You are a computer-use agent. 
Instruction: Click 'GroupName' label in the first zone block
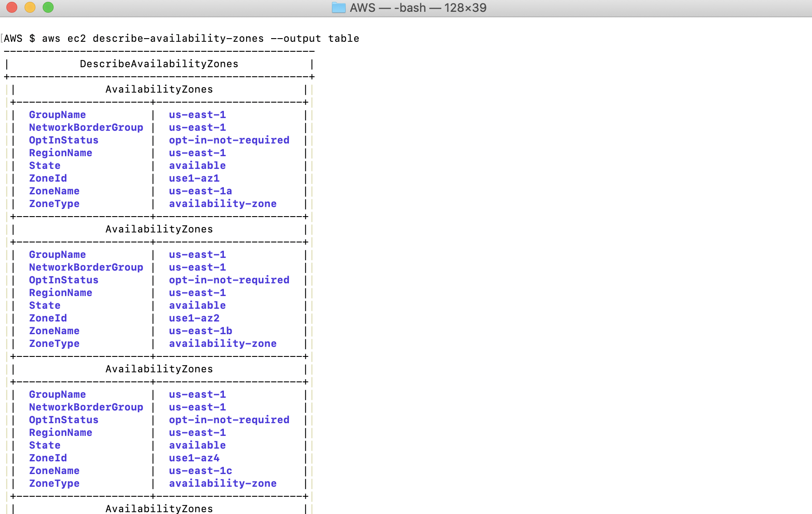57,115
